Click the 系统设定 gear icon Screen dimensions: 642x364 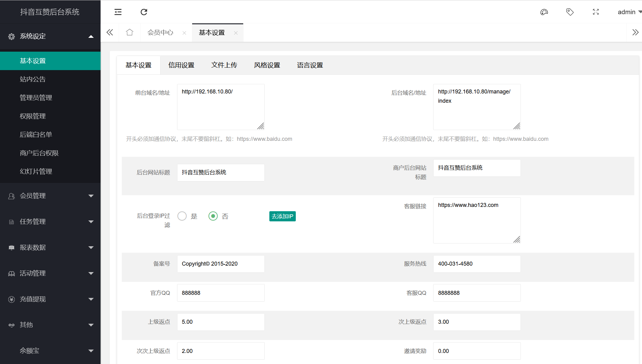point(11,37)
